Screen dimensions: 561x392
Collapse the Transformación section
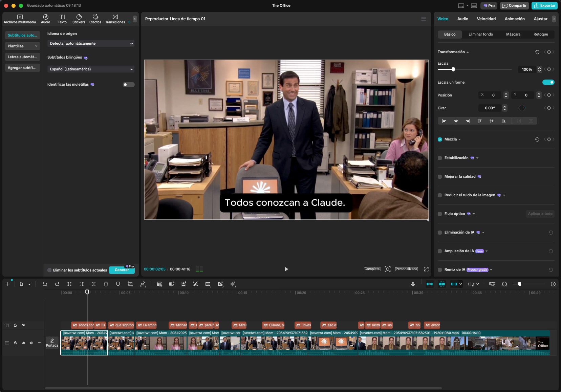468,52
